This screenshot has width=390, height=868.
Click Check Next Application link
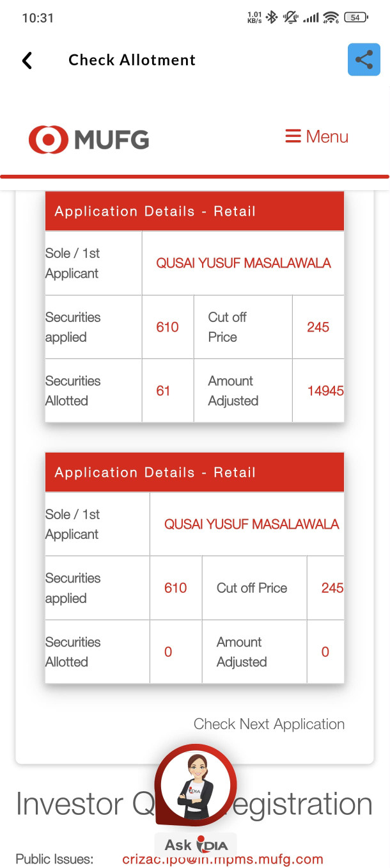click(269, 724)
